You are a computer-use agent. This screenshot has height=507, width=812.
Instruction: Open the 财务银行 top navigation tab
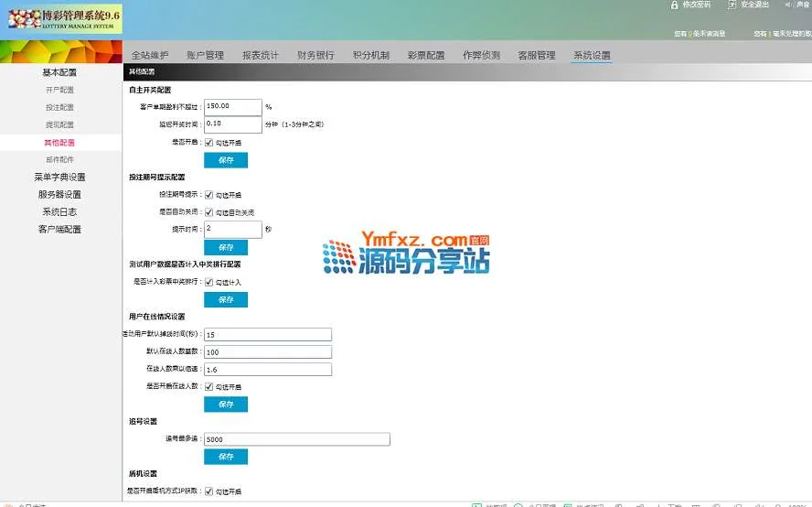(x=315, y=55)
